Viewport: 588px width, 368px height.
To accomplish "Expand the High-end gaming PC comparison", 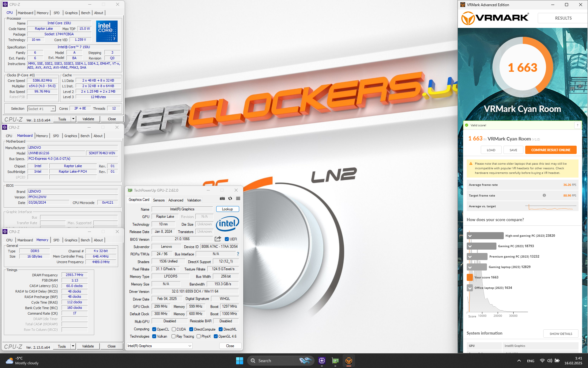I will pos(470,236).
